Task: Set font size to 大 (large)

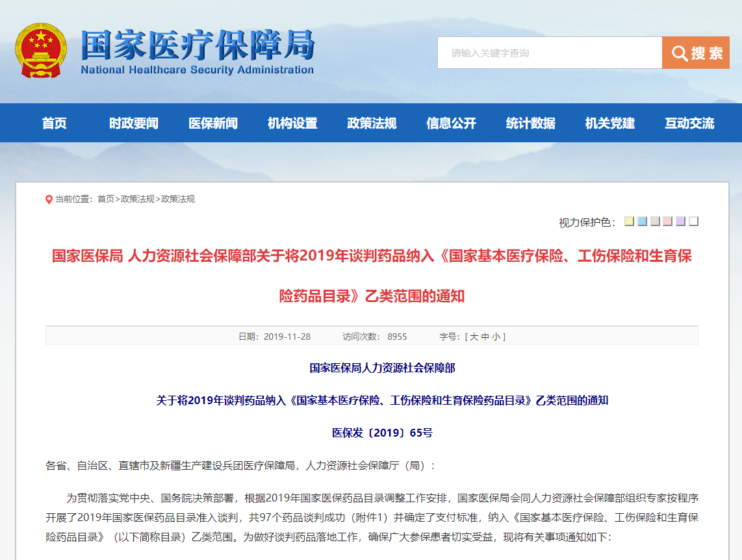Action: (474, 337)
